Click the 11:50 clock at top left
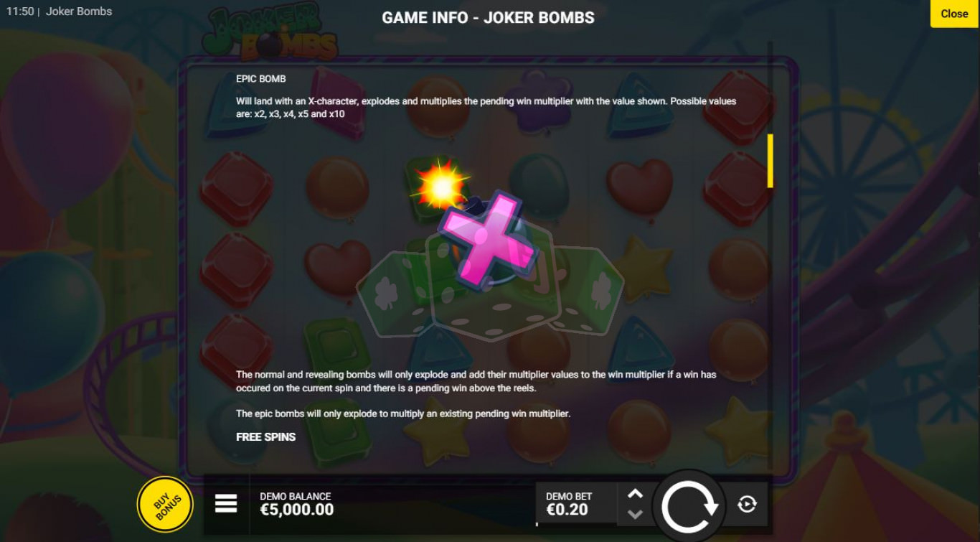This screenshot has height=542, width=980. (x=19, y=11)
